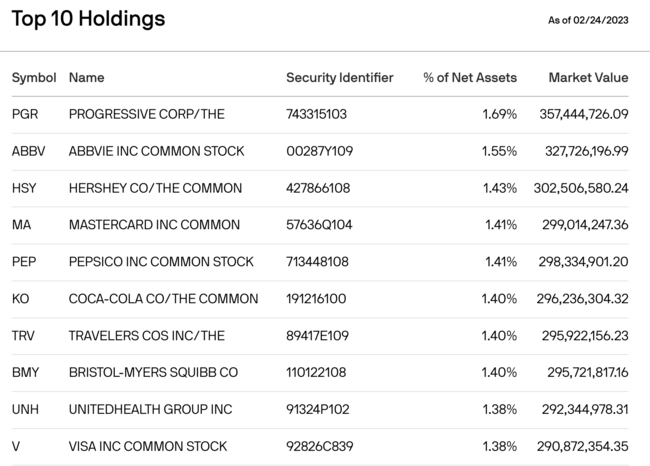Click the As of 02/24/2023 date label
650x466 pixels.
[589, 20]
